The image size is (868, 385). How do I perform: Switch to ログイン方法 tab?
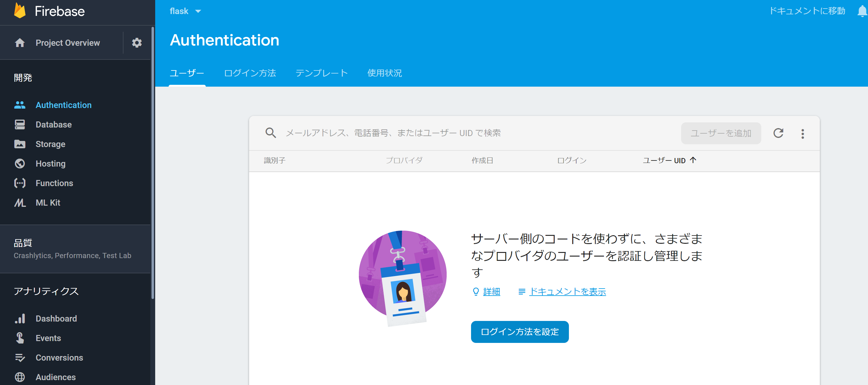pyautogui.click(x=250, y=73)
